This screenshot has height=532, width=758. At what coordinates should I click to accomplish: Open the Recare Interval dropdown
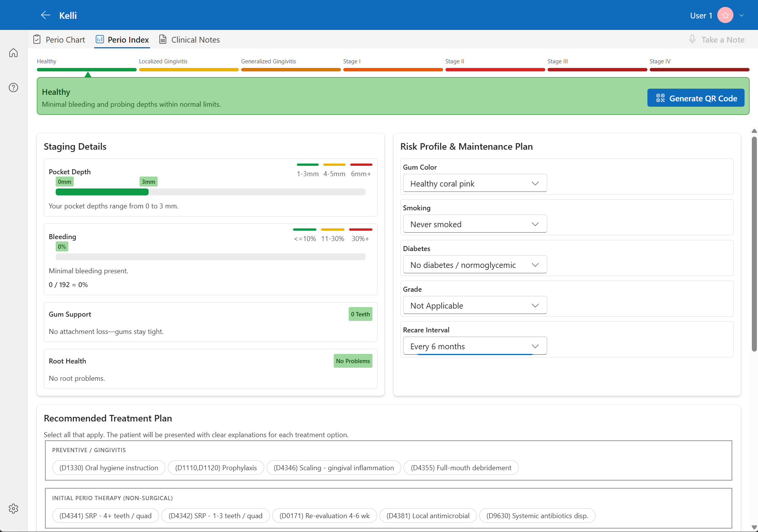click(x=475, y=346)
